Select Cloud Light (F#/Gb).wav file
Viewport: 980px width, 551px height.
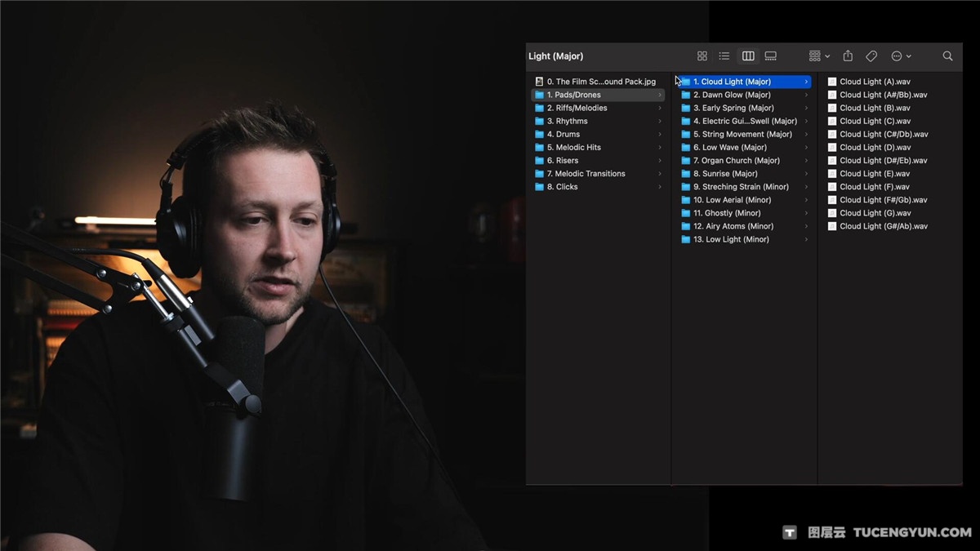pyautogui.click(x=878, y=200)
